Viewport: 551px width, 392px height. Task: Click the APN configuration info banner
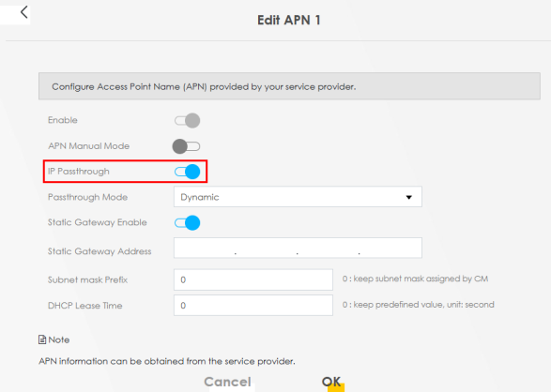pos(289,86)
